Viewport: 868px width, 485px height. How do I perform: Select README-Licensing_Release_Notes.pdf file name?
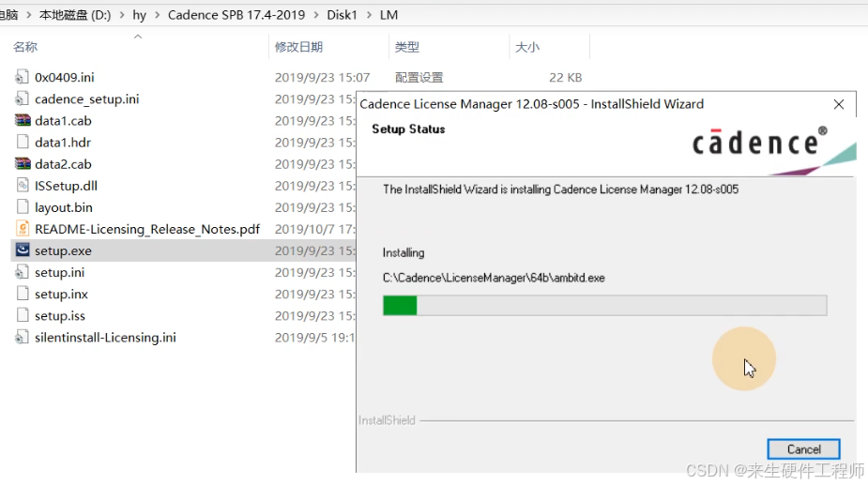click(x=147, y=229)
